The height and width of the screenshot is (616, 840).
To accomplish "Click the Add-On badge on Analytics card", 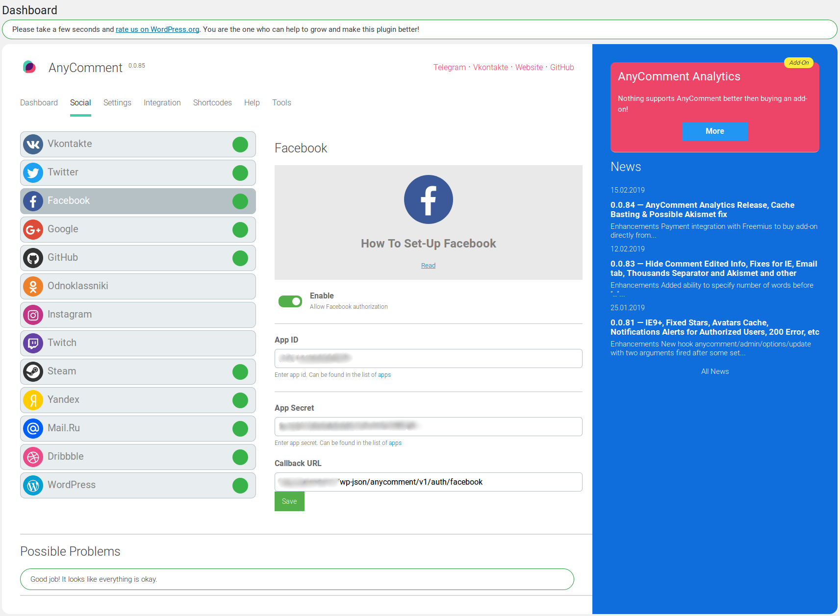I will point(799,63).
